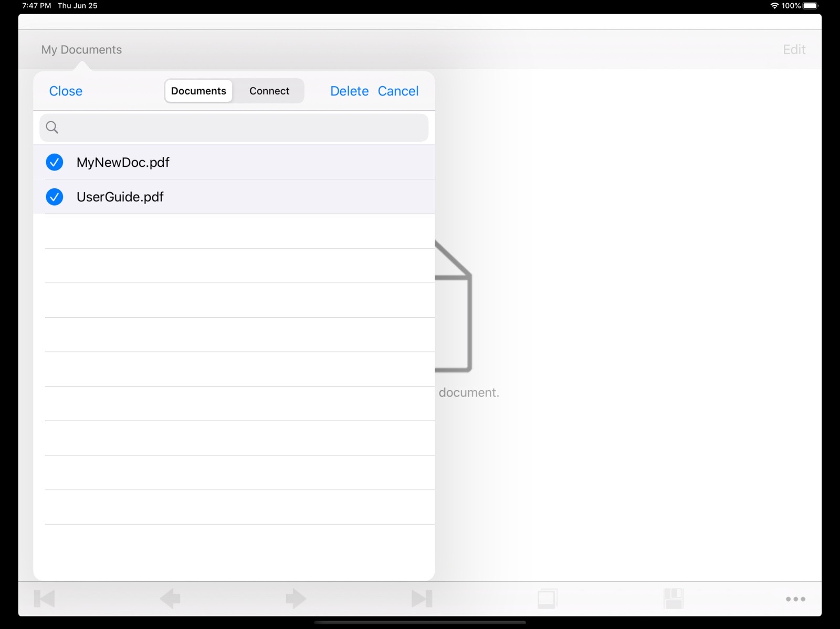Click the next page arrow icon

tap(296, 599)
